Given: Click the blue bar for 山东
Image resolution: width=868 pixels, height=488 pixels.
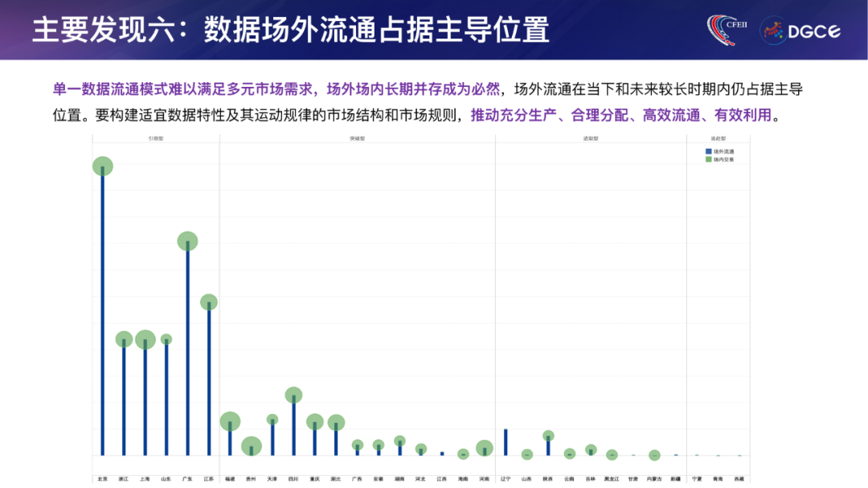Looking at the screenshot, I should click(166, 397).
